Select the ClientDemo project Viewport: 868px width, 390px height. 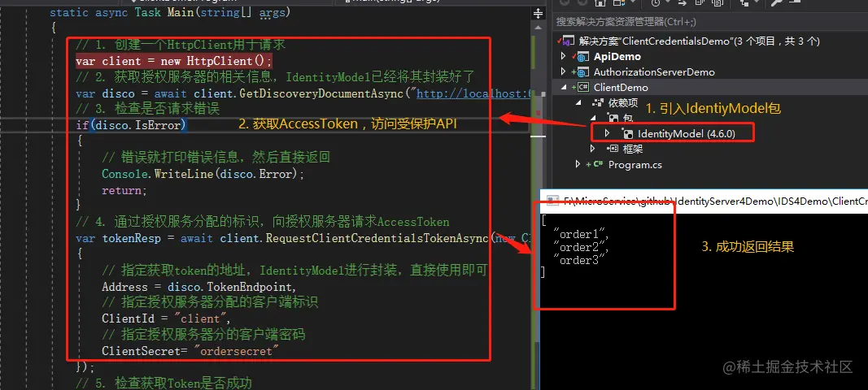tap(622, 88)
